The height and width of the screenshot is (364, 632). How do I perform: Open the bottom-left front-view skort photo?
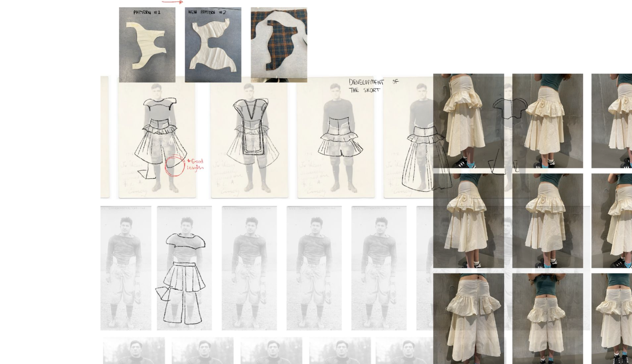click(468, 318)
